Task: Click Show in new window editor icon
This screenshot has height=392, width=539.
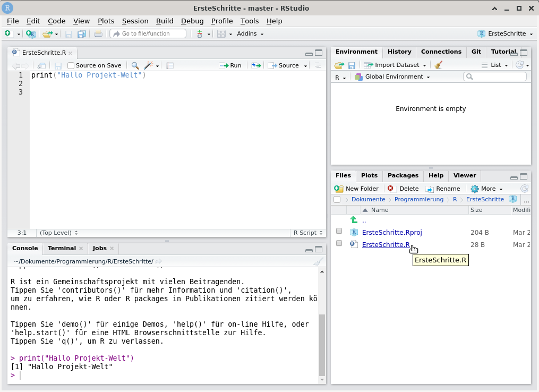Action: coord(41,65)
